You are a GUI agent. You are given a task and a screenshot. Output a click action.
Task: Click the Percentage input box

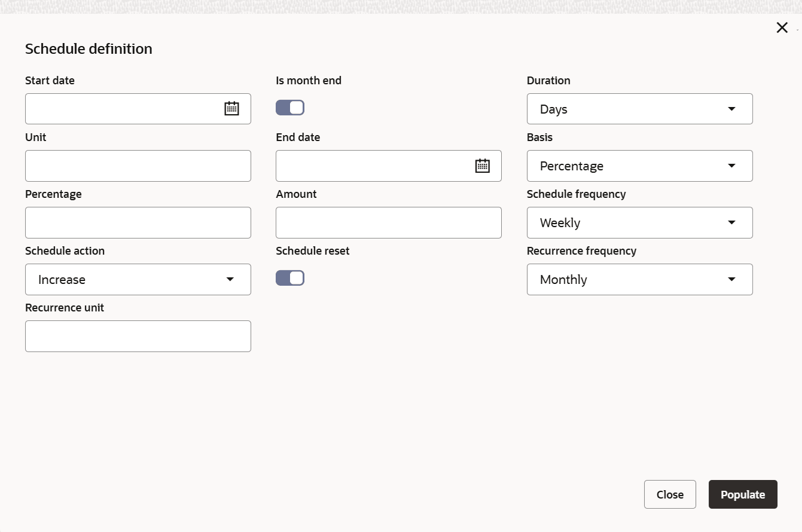(x=138, y=222)
